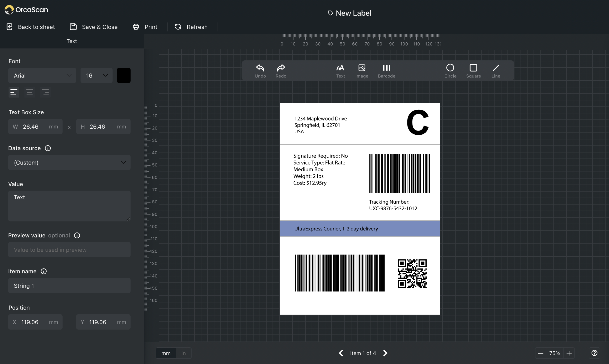Select the UltraExpress Courier blue banner
Image resolution: width=609 pixels, height=364 pixels.
[360, 228]
